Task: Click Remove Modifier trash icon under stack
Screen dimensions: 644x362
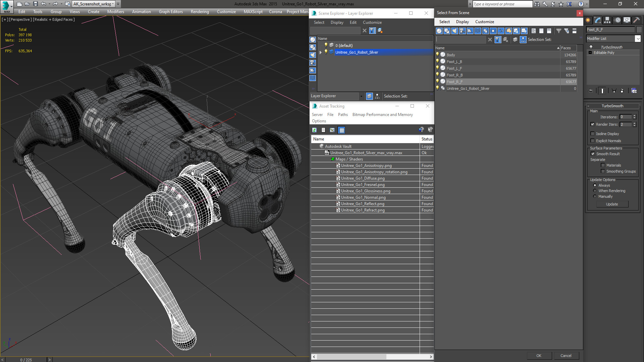Action: coord(622,91)
